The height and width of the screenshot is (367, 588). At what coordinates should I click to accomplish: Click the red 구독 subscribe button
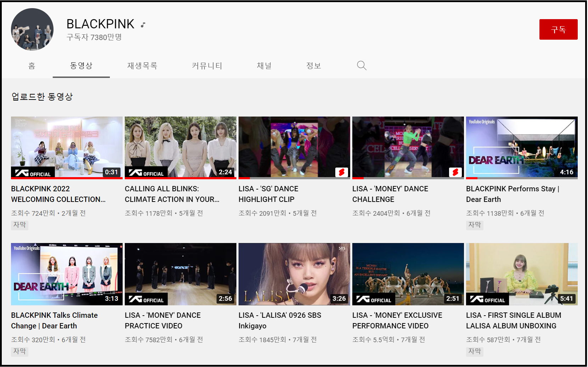coord(558,29)
